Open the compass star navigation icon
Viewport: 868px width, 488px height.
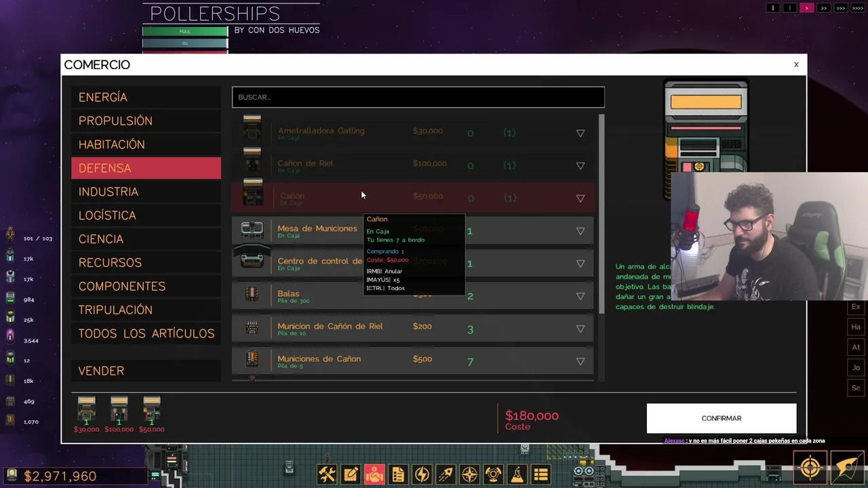(469, 474)
